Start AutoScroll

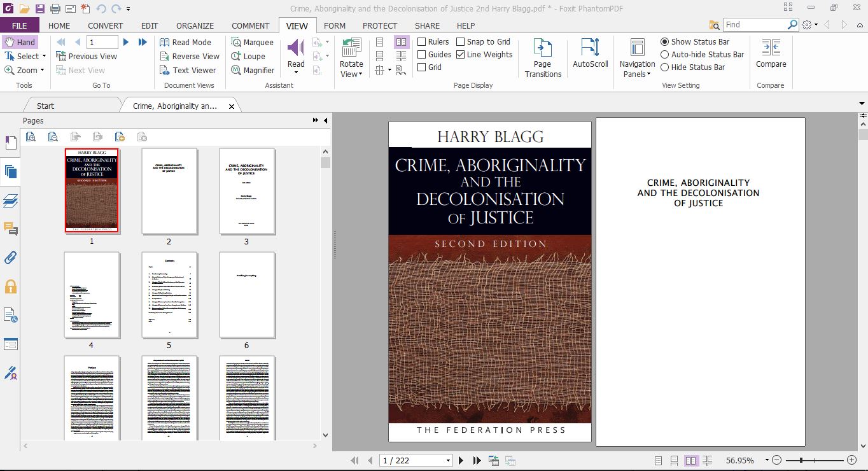[x=591, y=53]
